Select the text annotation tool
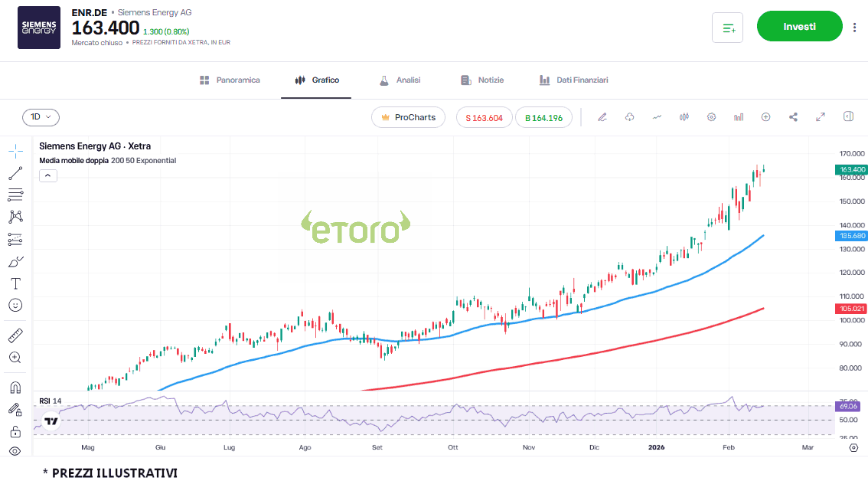Image resolution: width=868 pixels, height=481 pixels. pos(15,283)
